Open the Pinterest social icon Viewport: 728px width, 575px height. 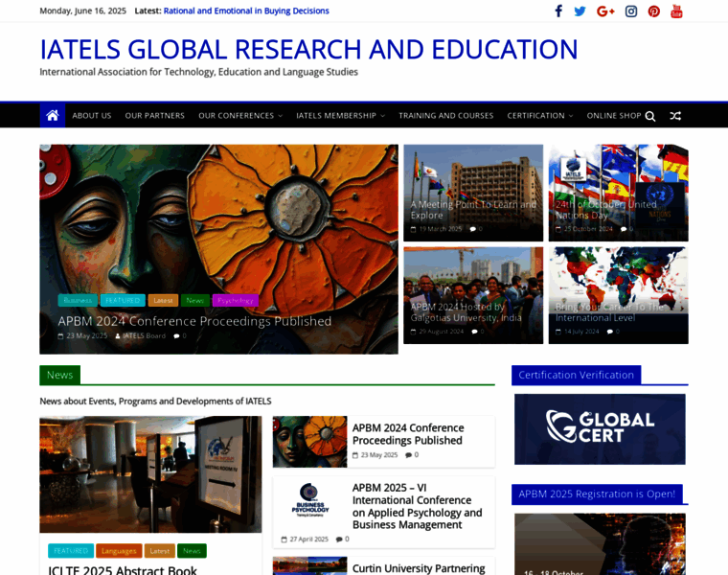[x=653, y=11]
